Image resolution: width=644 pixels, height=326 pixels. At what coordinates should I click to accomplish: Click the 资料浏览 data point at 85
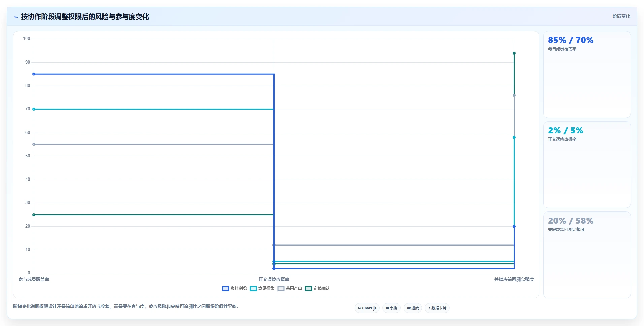[34, 74]
